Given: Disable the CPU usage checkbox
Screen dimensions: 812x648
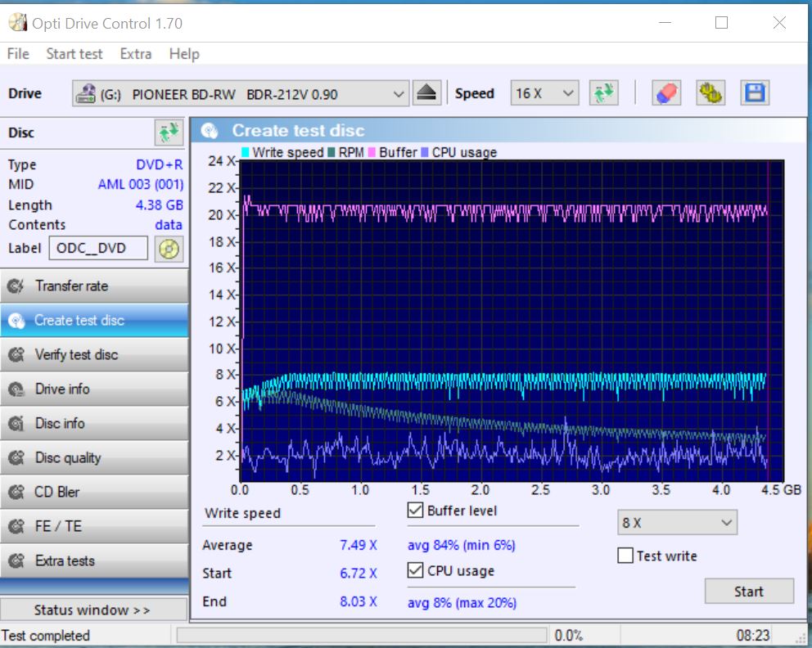Looking at the screenshot, I should (x=416, y=571).
